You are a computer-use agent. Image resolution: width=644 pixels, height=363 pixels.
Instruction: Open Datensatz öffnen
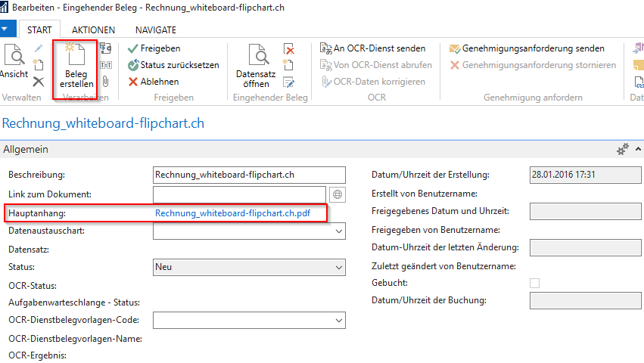point(256,66)
